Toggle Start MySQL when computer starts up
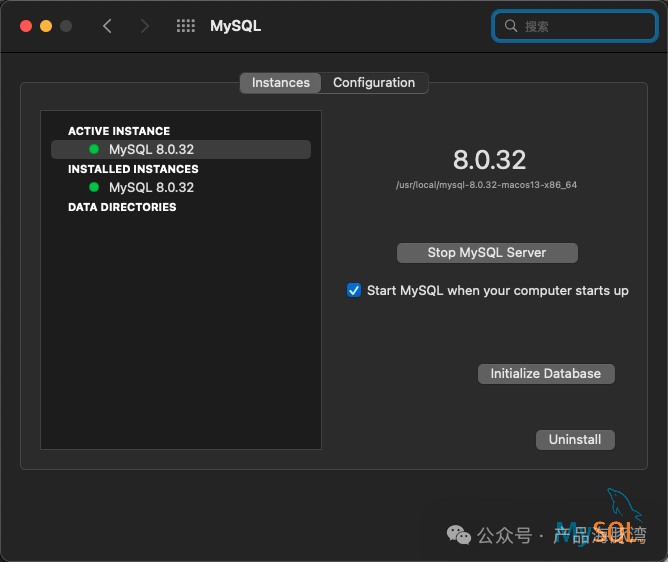 [x=354, y=290]
